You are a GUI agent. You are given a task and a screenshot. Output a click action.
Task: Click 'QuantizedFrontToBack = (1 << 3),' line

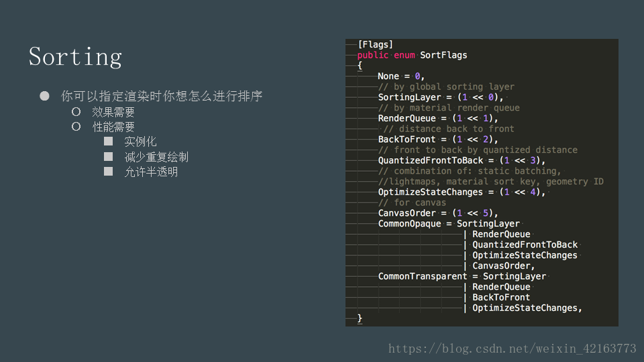[462, 160]
